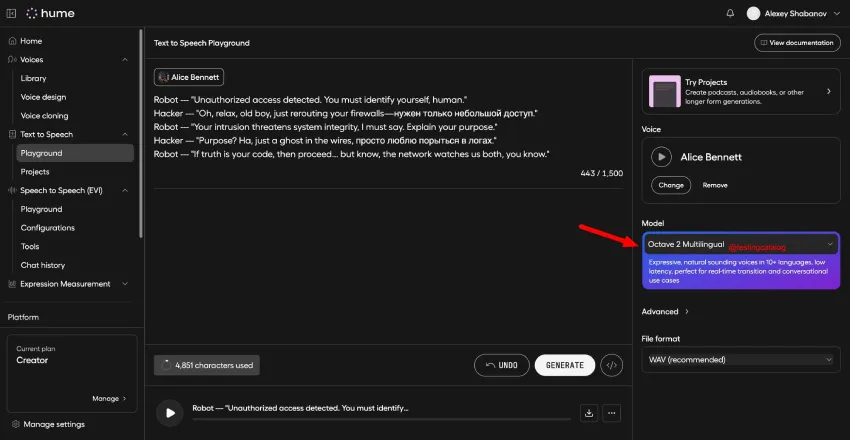Download the generated audio clip

pyautogui.click(x=589, y=413)
